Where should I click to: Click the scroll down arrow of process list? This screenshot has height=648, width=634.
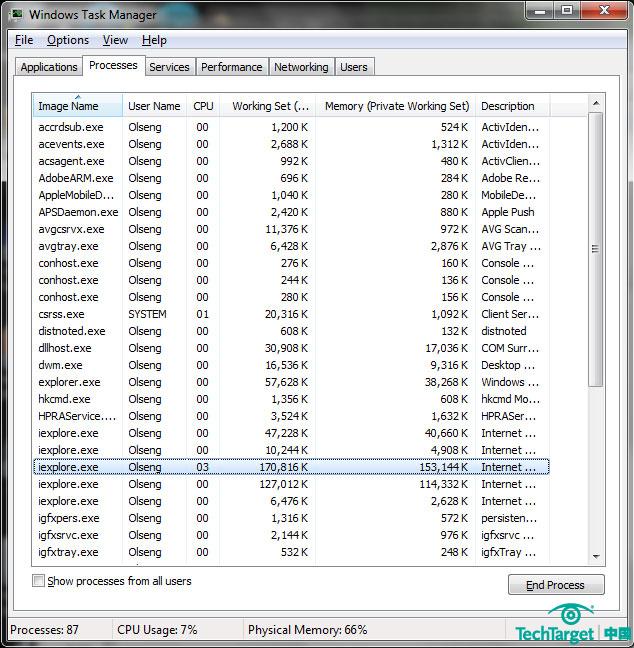coord(596,556)
